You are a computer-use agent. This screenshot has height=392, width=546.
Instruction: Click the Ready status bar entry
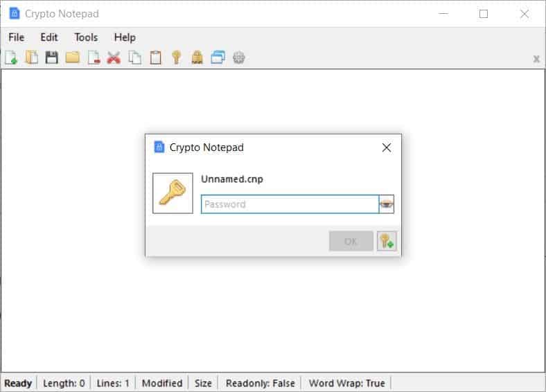point(18,383)
